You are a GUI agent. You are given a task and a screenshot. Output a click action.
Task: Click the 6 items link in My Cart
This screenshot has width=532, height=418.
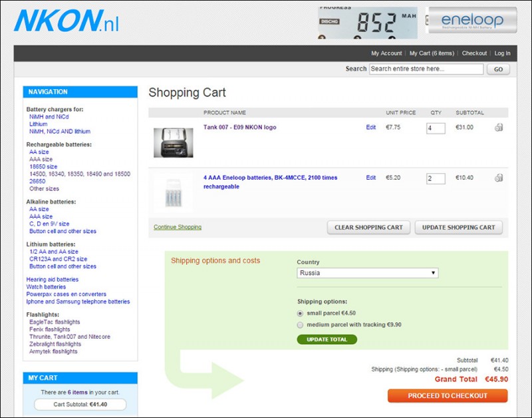tap(78, 393)
